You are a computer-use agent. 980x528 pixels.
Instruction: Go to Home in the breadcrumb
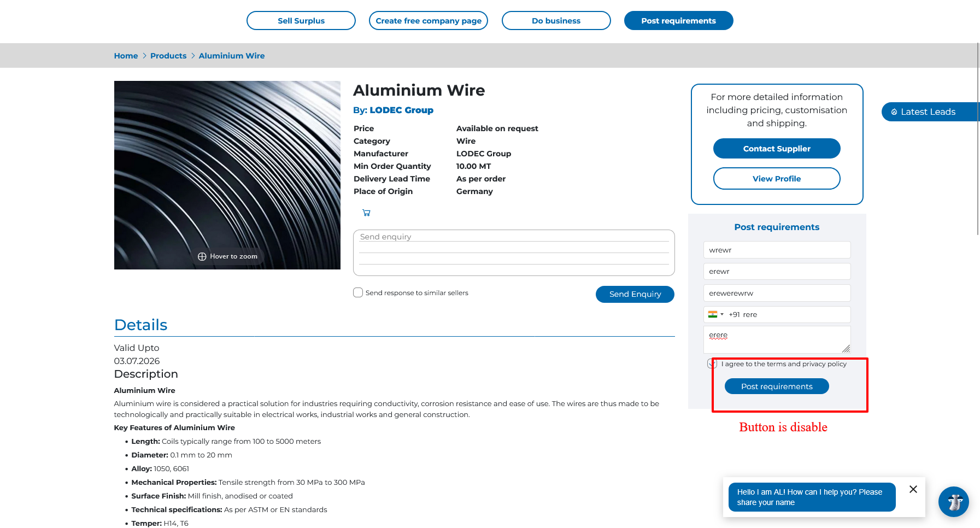click(126, 56)
